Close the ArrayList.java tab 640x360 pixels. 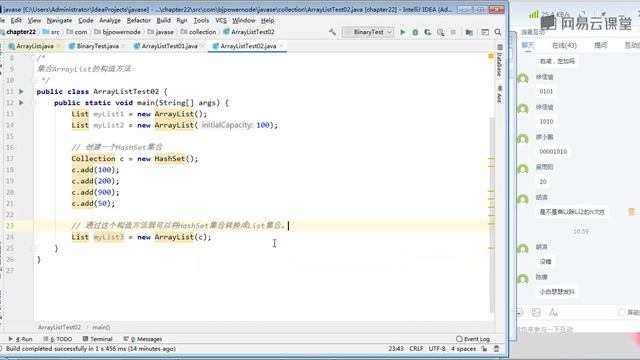click(x=59, y=46)
